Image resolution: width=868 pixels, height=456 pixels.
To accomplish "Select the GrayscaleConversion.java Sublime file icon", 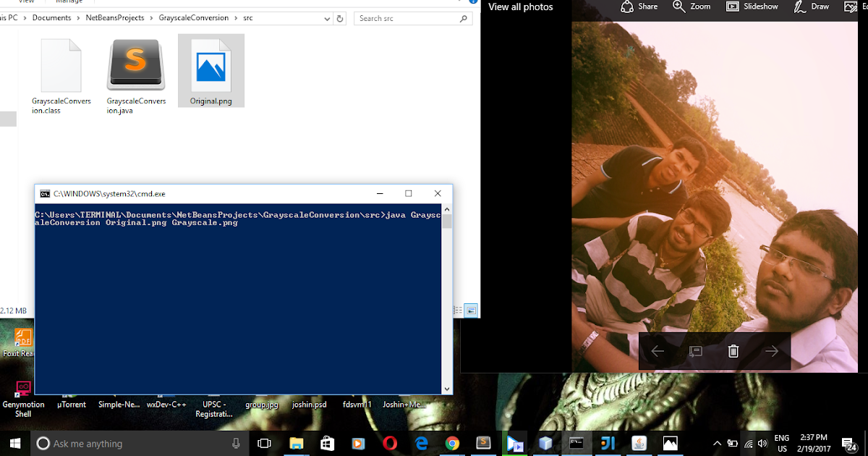I will (x=136, y=65).
